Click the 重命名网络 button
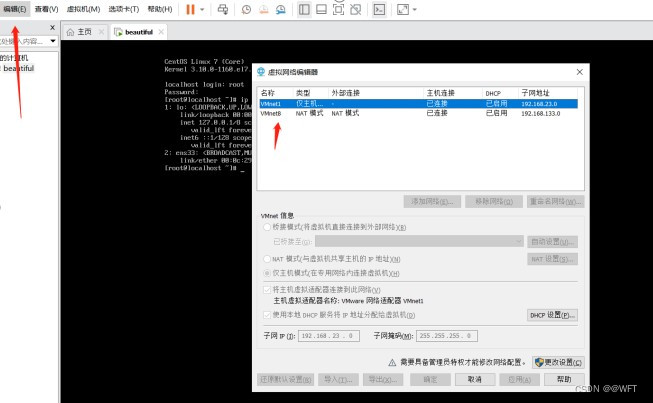 (x=555, y=202)
